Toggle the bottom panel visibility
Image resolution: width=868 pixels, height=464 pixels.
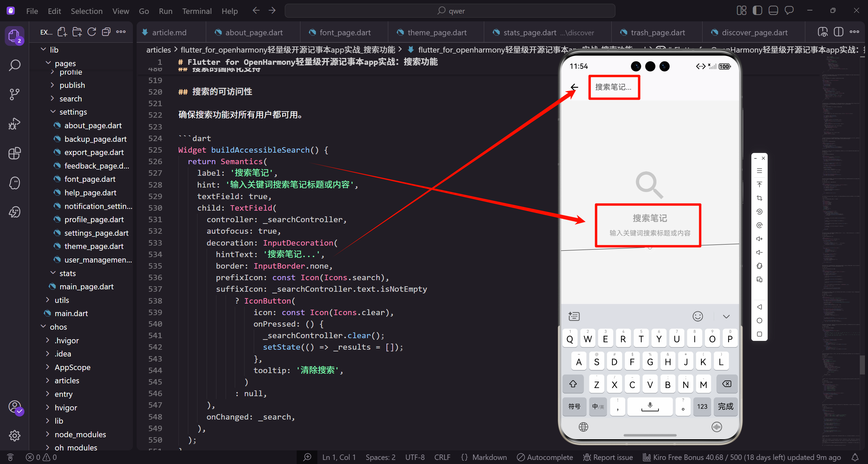(x=773, y=11)
